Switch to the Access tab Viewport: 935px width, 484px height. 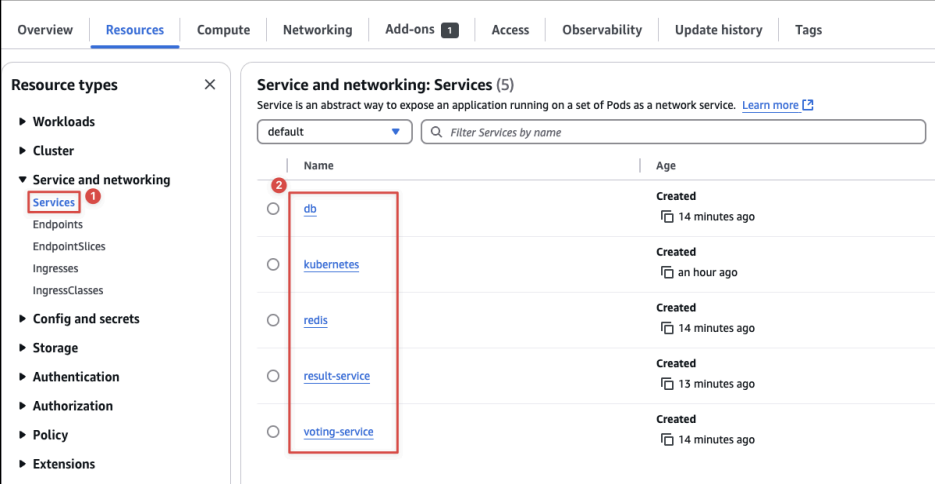510,30
